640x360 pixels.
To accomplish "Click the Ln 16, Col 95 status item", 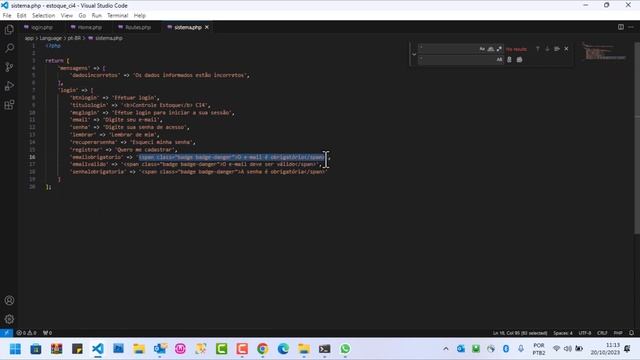I will point(520,333).
